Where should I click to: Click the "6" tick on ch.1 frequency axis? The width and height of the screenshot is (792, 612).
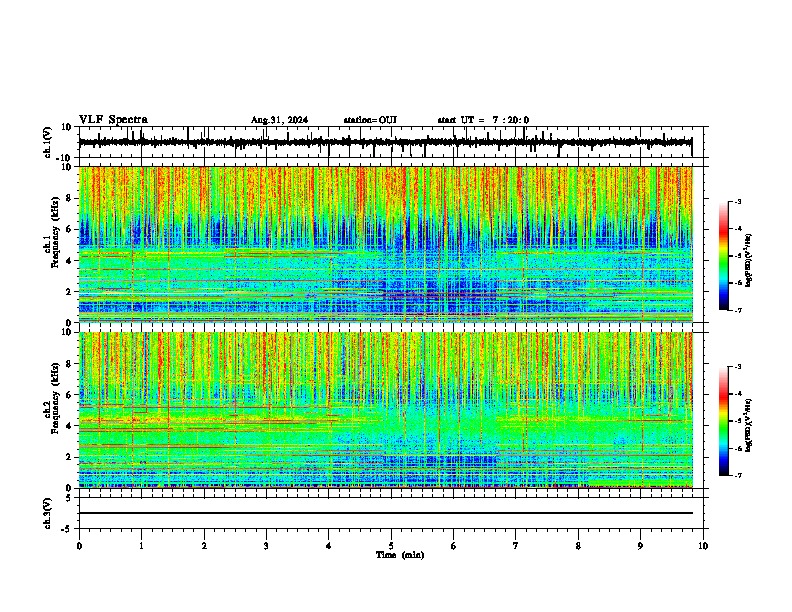pos(70,229)
